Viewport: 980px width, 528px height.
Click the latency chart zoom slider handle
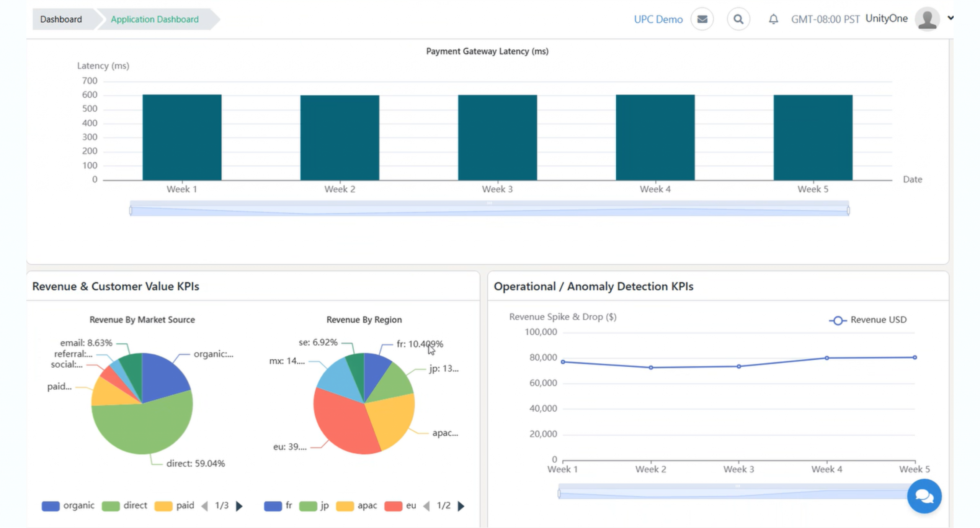[131, 210]
